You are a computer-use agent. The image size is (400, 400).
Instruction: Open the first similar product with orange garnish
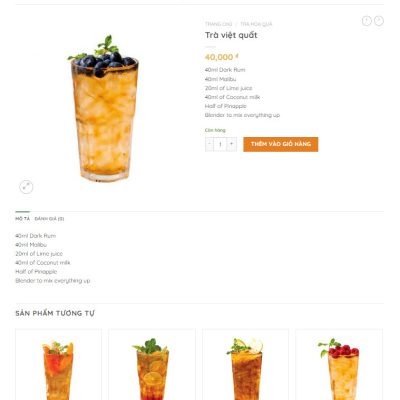pyautogui.click(x=58, y=365)
